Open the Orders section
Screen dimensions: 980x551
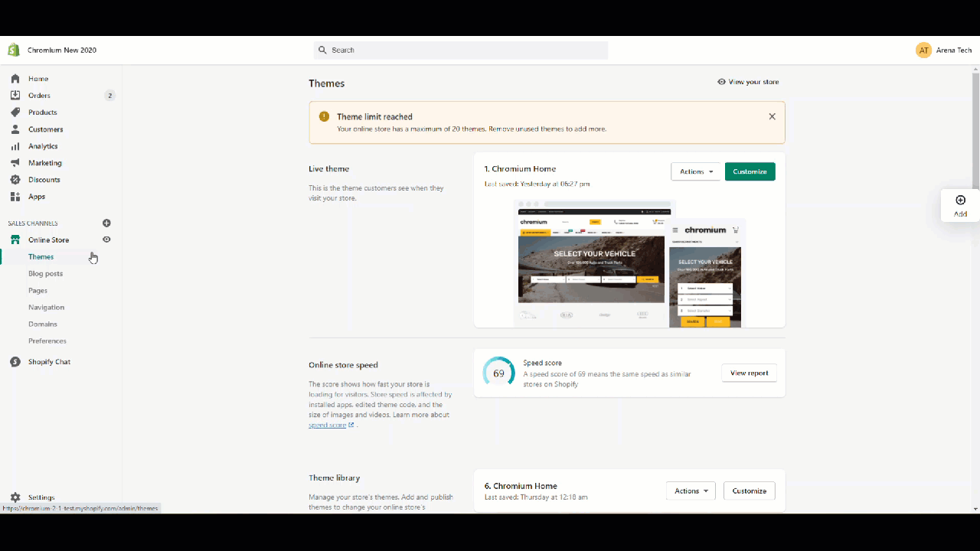pyautogui.click(x=39, y=96)
